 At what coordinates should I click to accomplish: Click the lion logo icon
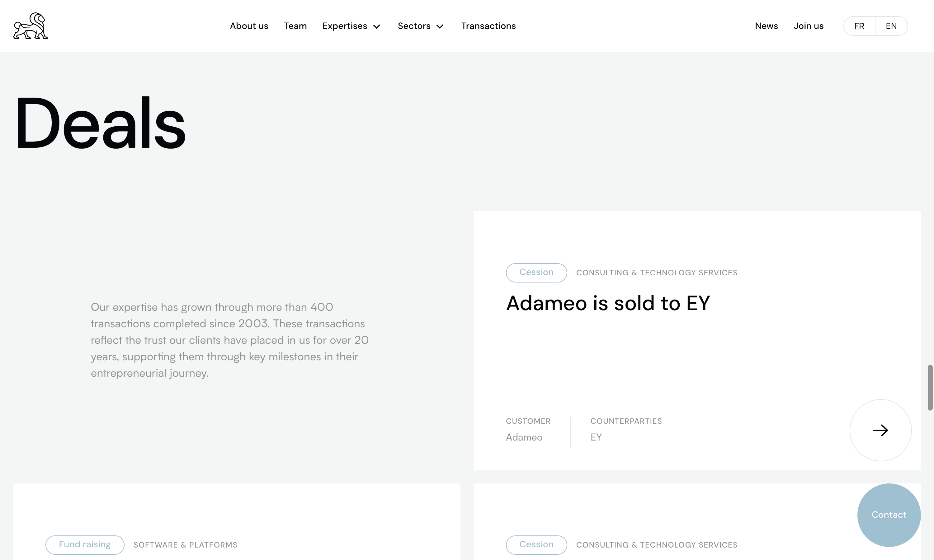click(31, 26)
